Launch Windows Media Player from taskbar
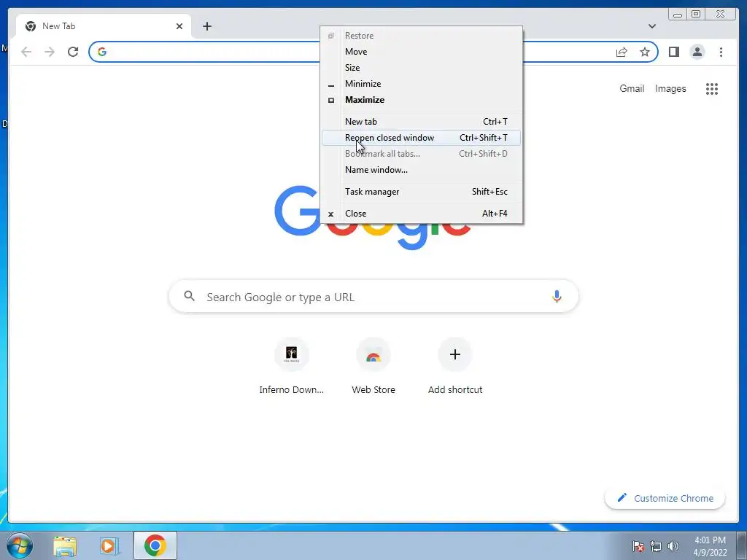The height and width of the screenshot is (560, 747). coord(109,546)
